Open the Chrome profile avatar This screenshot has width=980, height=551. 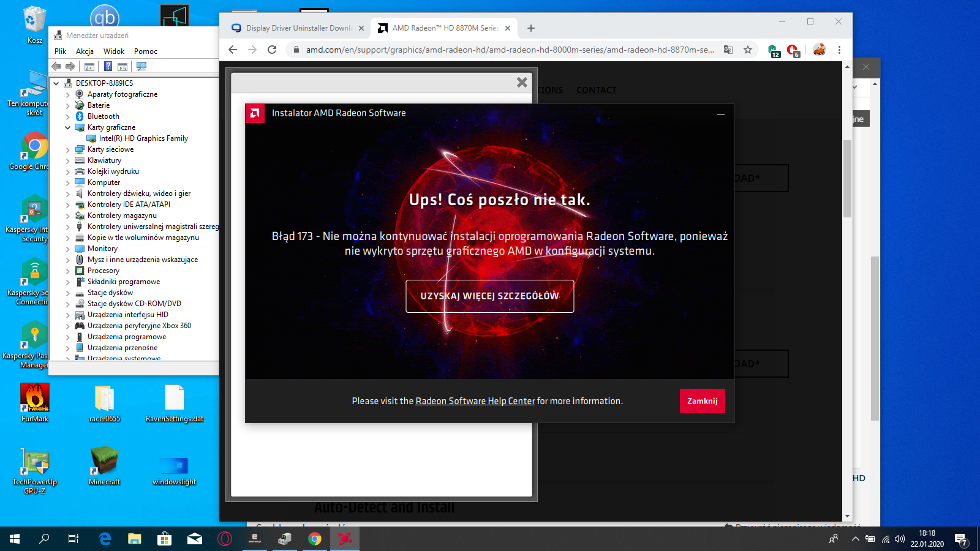pos(819,50)
